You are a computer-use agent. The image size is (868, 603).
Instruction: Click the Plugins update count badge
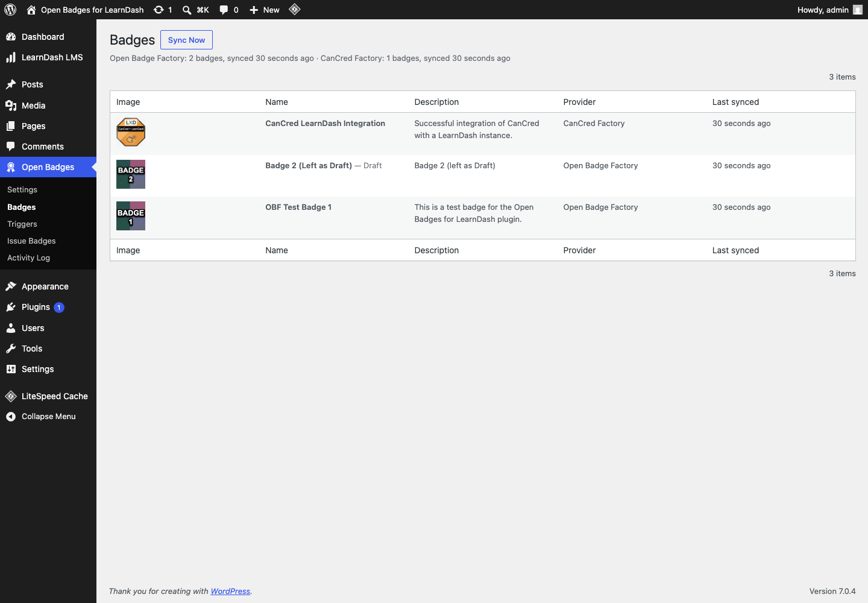pyautogui.click(x=59, y=308)
